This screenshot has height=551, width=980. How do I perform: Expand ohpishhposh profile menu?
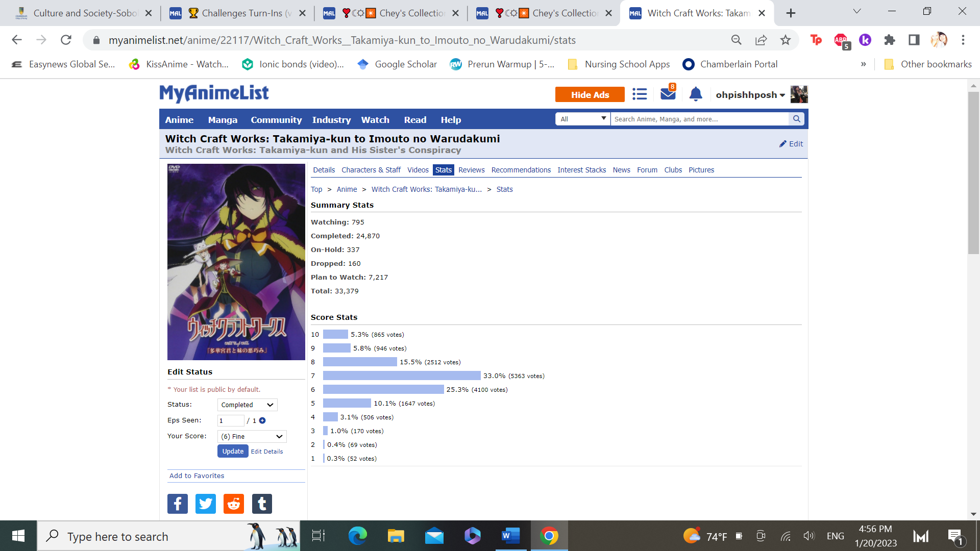(750, 95)
